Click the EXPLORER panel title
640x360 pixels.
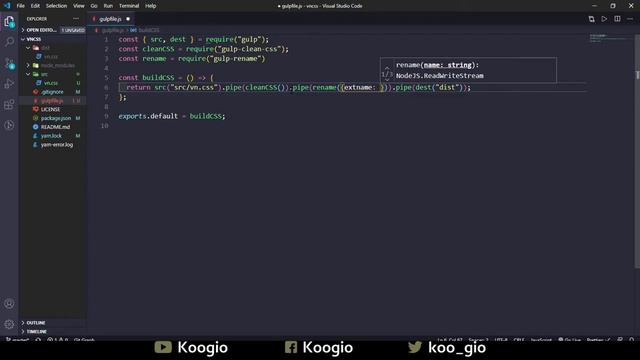(37, 19)
